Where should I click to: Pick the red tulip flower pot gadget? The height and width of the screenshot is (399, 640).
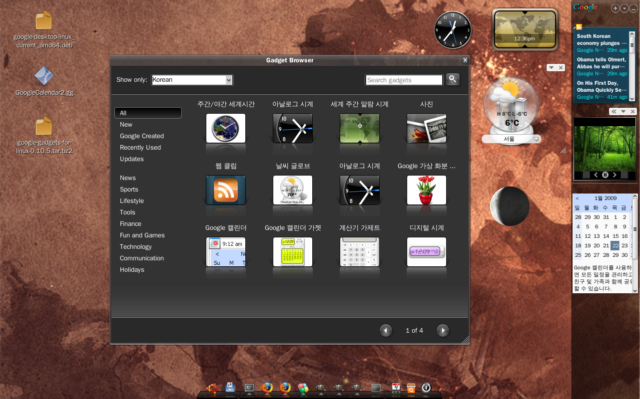(x=426, y=190)
